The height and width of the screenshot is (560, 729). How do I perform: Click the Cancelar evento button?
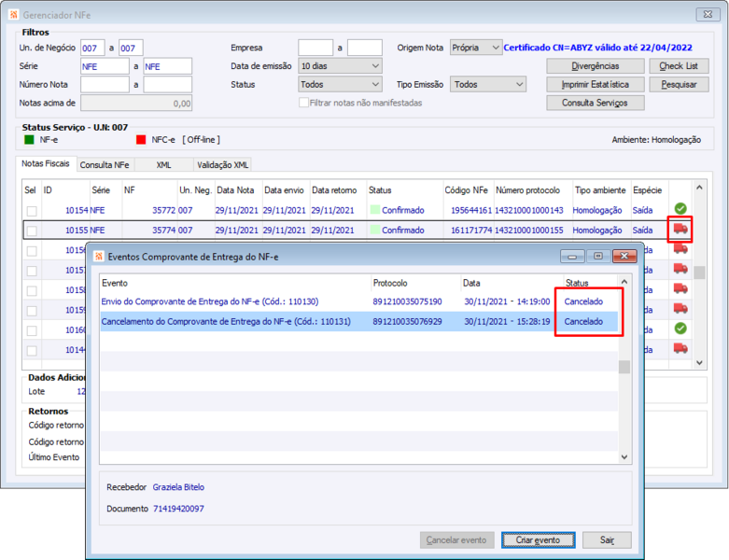click(x=456, y=540)
